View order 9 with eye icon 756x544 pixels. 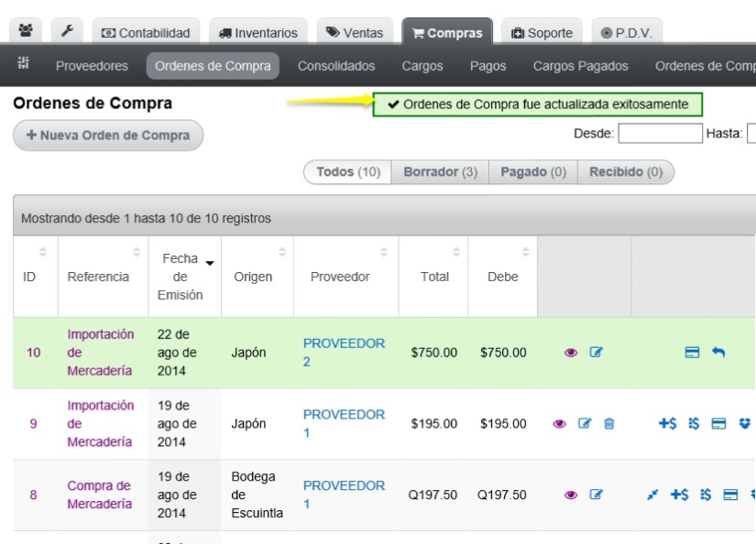[x=559, y=424]
